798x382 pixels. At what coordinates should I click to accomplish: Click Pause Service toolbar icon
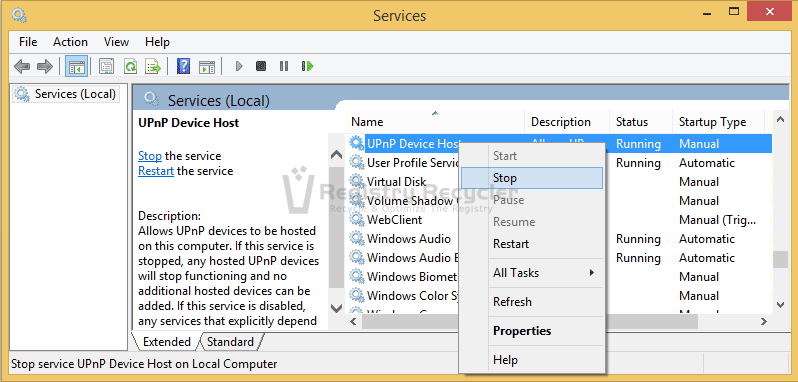[284, 66]
